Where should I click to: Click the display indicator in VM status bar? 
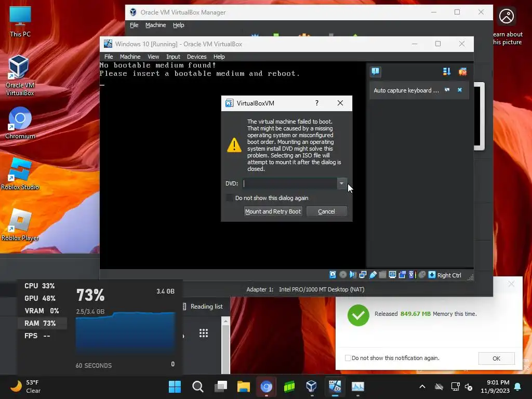click(392, 275)
